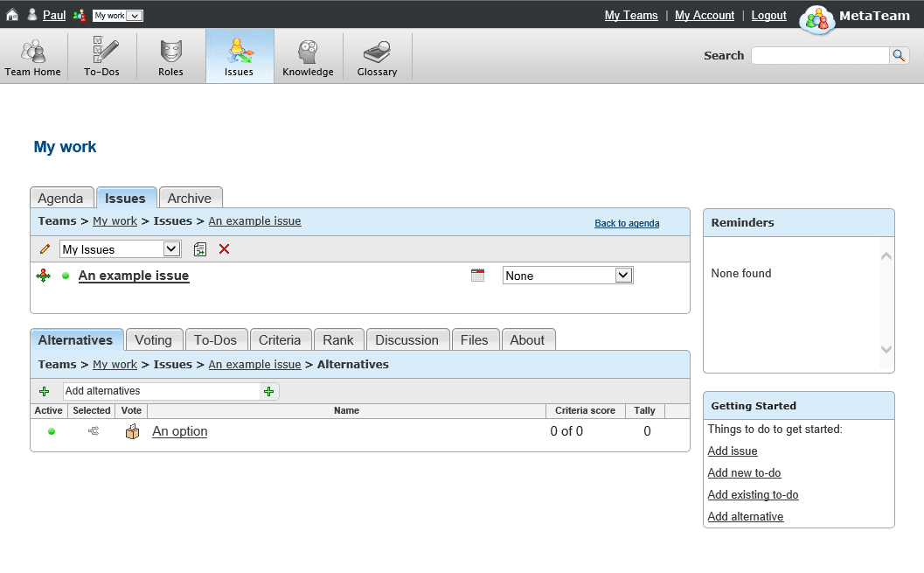
Task: Click the red X delete icon
Action: (224, 249)
